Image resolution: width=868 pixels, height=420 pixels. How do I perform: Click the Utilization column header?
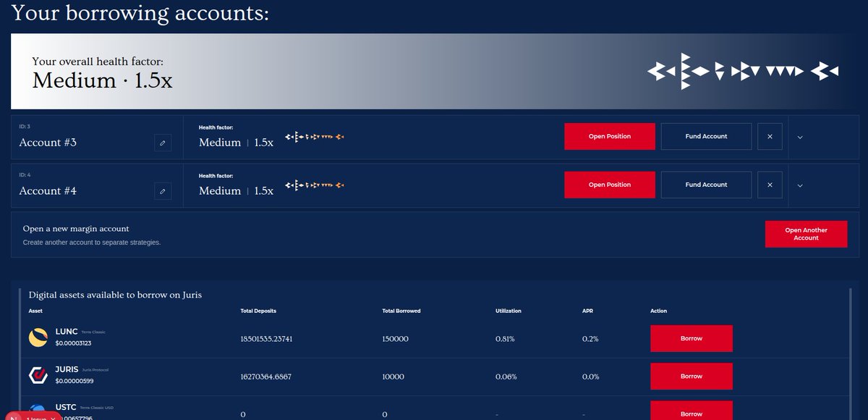coord(509,311)
